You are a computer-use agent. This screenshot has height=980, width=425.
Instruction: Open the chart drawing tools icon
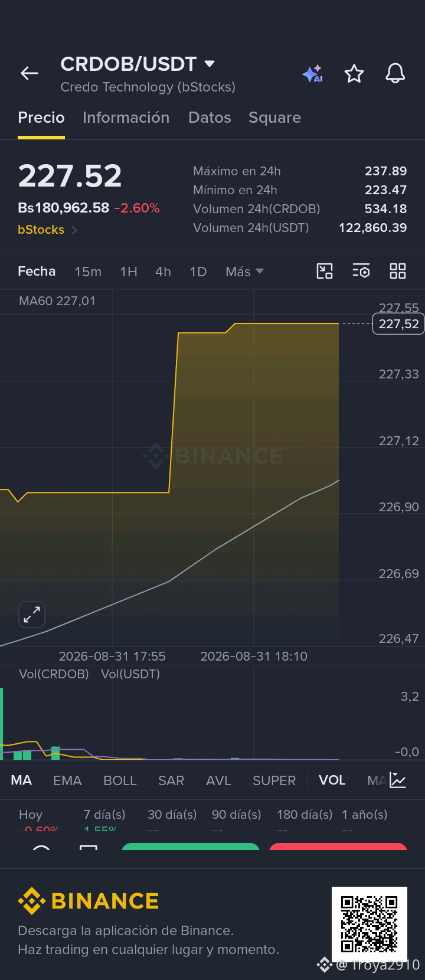[325, 271]
